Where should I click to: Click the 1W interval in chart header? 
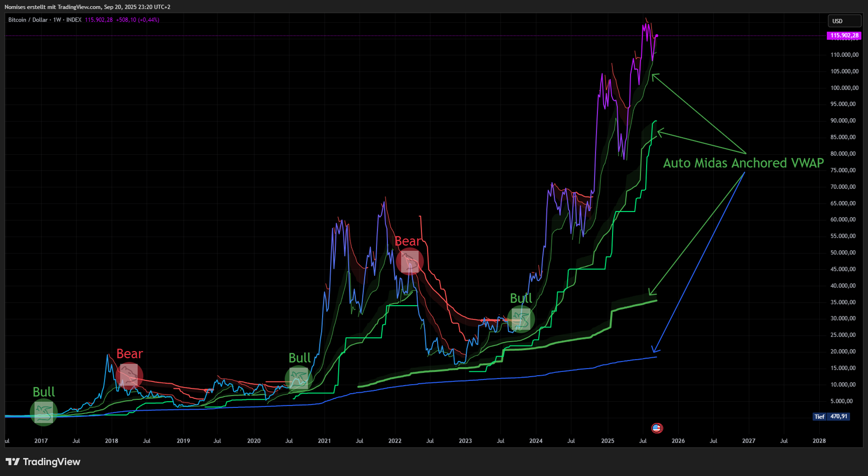pyautogui.click(x=57, y=20)
